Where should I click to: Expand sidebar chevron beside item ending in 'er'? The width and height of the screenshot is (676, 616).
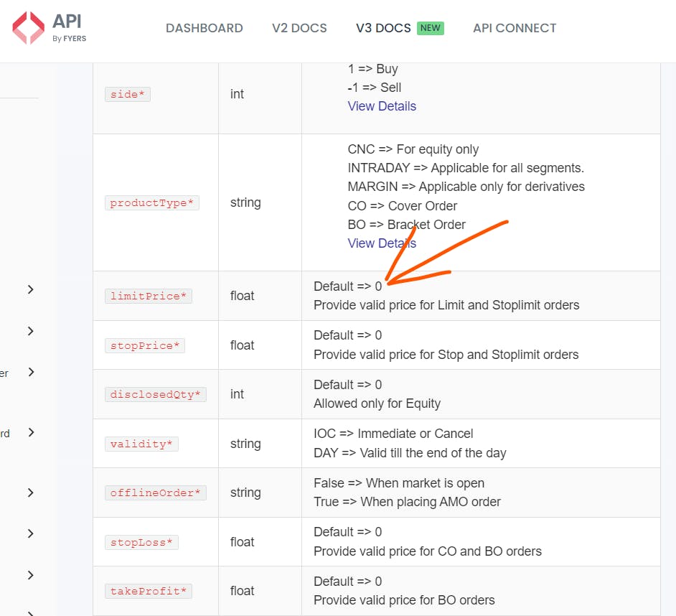point(30,372)
